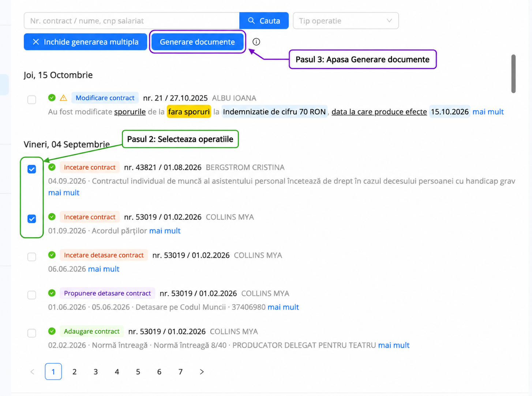Open page 5 of results
Viewport: 532px width, 396px height.
138,372
